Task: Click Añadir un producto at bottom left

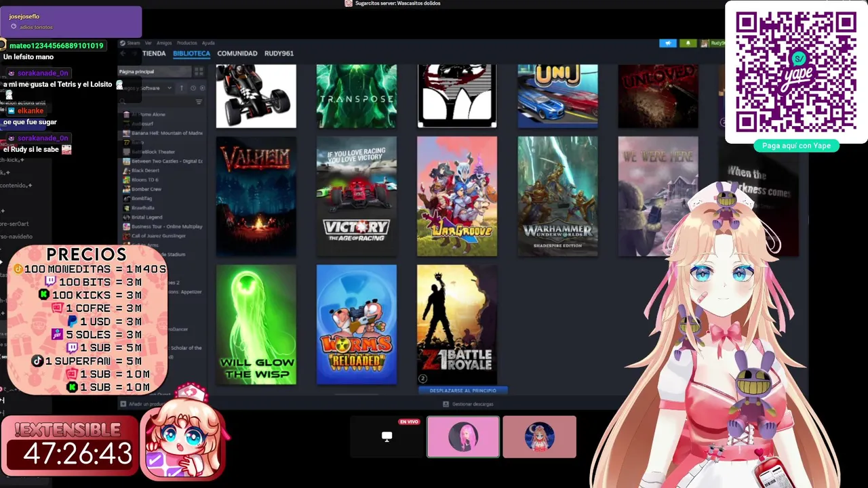Action: 141,404
